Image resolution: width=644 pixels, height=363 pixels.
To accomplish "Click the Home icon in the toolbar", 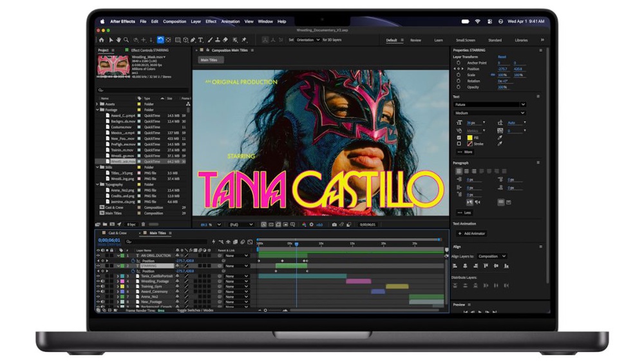I will click(102, 40).
